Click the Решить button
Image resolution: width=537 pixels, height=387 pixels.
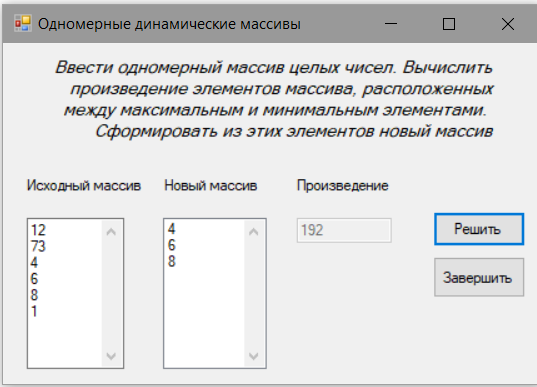pos(479,229)
